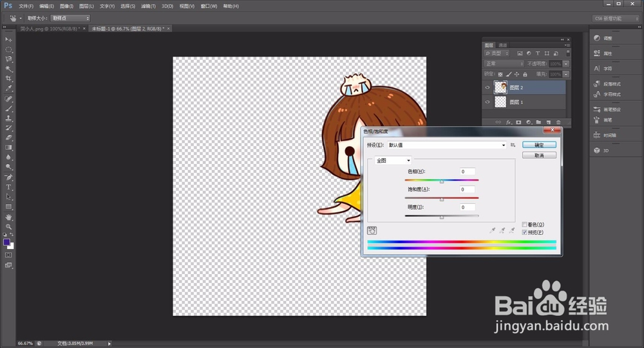The height and width of the screenshot is (348, 644).
Task: Click the preset options icon beside 默认值
Action: 513,145
